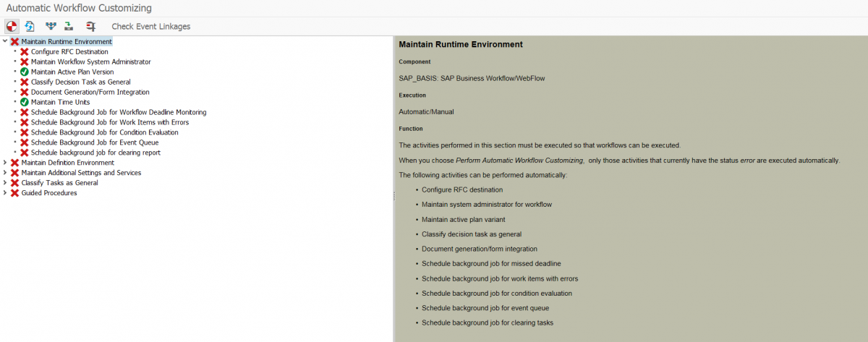Screen dimensions: 868x342
Task: Select Classify Decision Task as General item
Action: click(80, 82)
